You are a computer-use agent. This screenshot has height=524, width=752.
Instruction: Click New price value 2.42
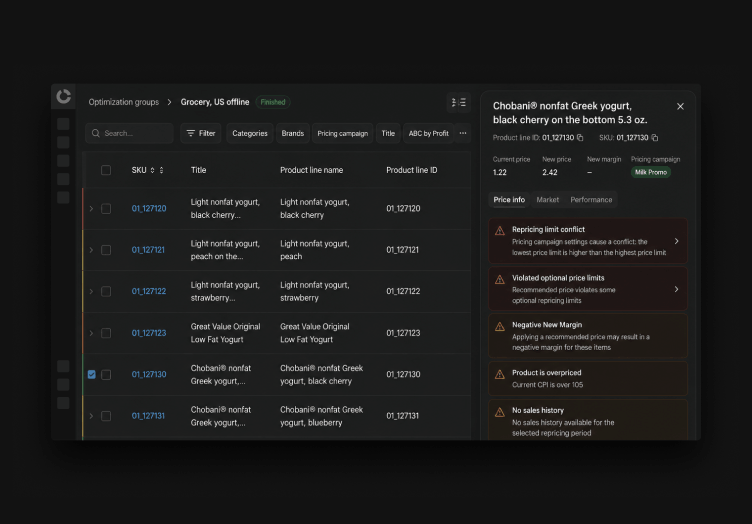[550, 173]
